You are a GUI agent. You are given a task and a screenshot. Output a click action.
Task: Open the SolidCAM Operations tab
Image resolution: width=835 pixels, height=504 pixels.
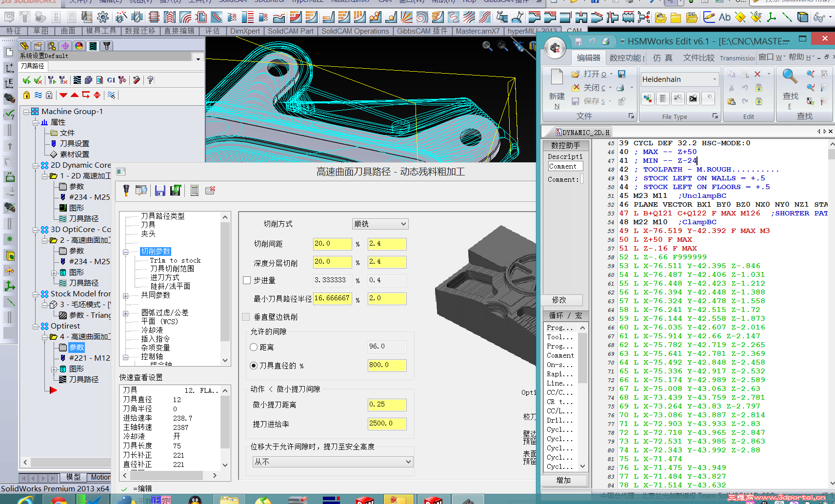[x=355, y=31]
